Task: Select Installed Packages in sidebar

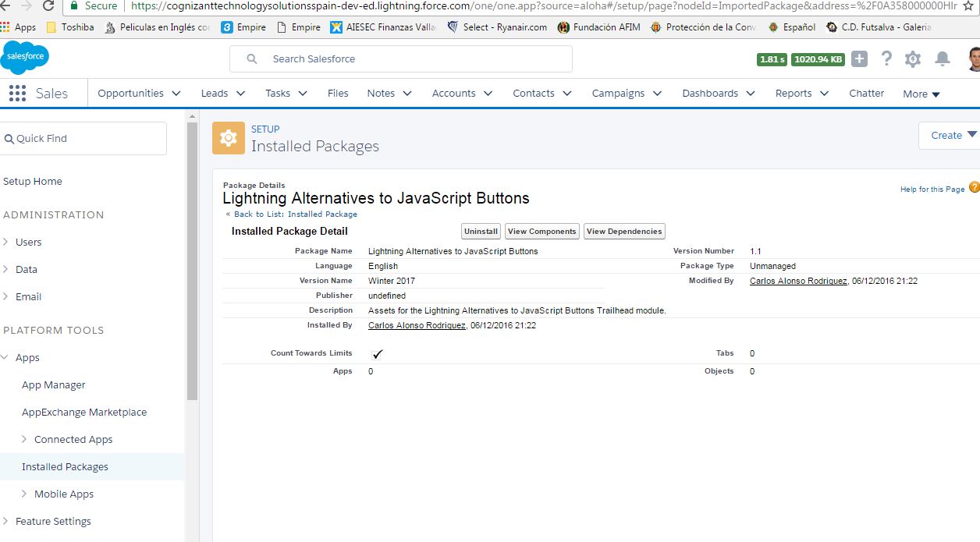Action: (x=66, y=466)
